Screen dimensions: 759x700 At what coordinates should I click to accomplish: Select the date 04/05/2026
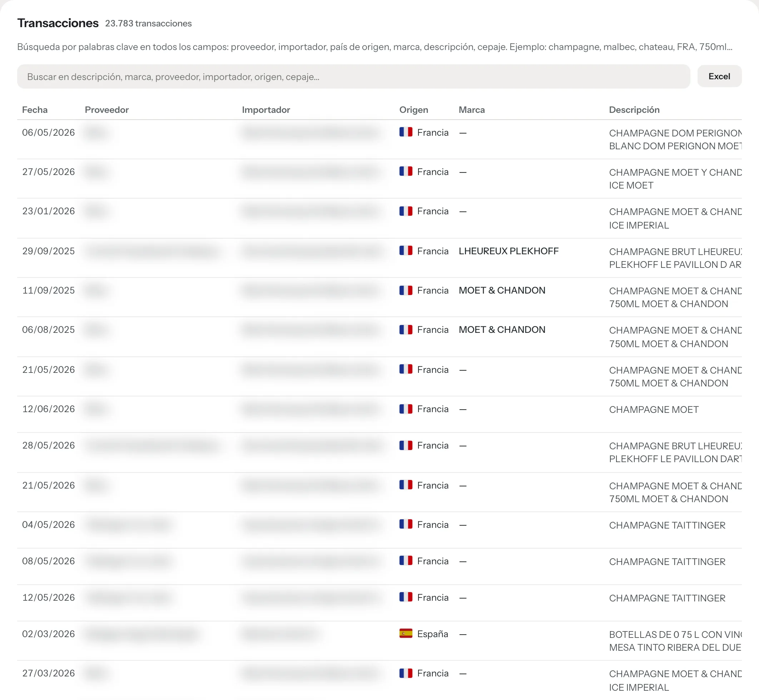pos(49,525)
